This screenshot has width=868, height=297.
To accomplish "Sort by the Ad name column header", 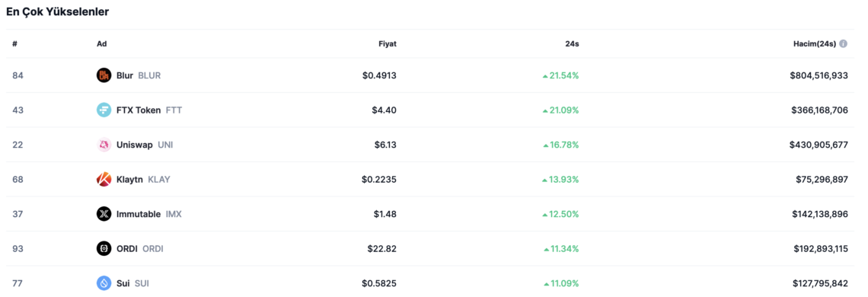I will pos(102,43).
